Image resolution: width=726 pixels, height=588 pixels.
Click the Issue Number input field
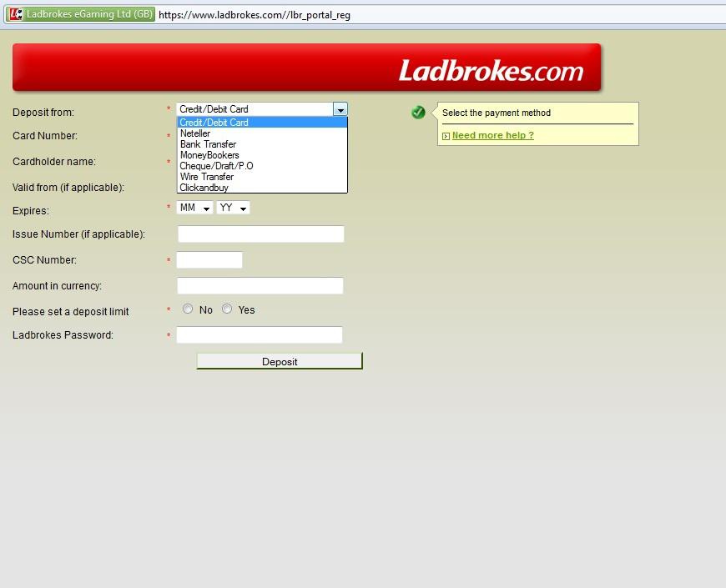(x=260, y=234)
